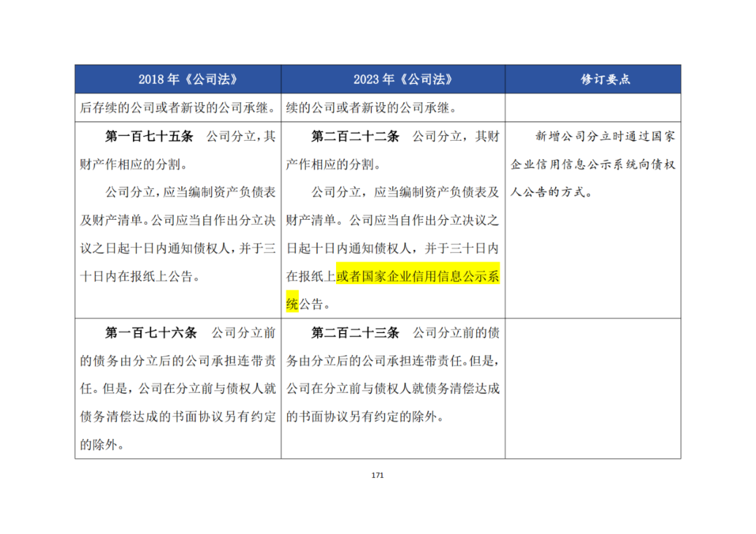The height and width of the screenshot is (534, 756).
Task: Click the line "产作相应的分割。" in 2023 column
Action: pyautogui.click(x=334, y=164)
